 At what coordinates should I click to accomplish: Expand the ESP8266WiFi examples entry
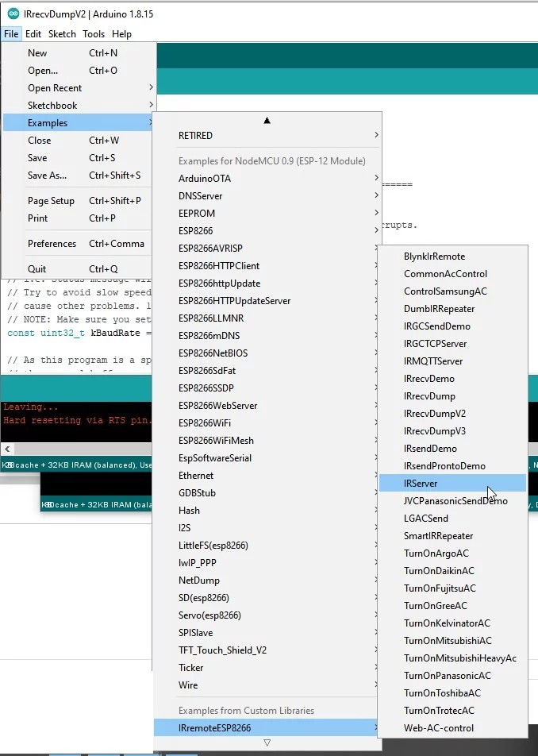pos(267,422)
